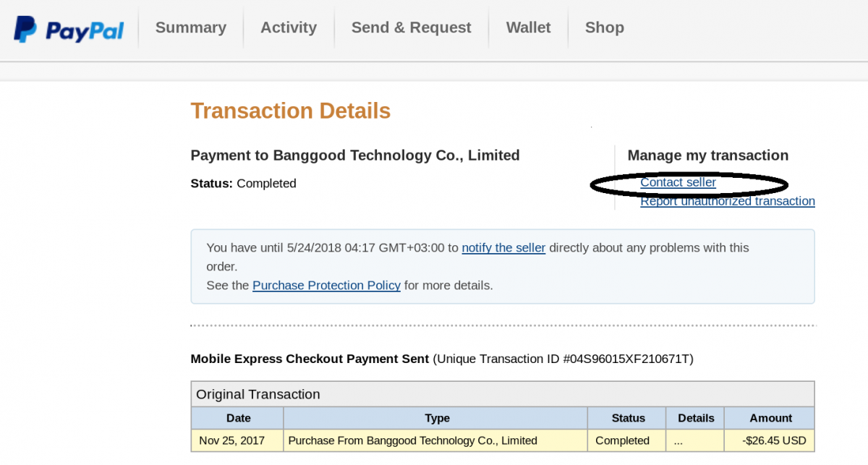This screenshot has width=868, height=465.
Task: Open the '...' details cell
Action: [x=696, y=440]
